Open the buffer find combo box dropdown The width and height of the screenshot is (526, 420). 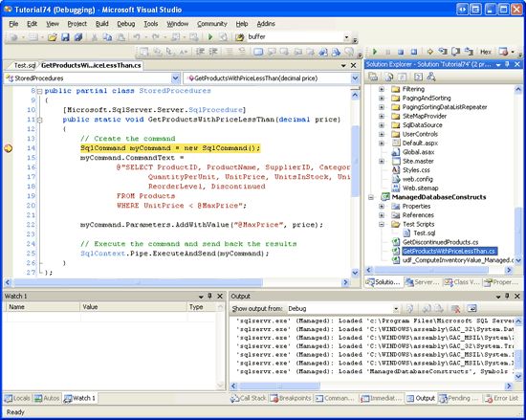point(346,37)
